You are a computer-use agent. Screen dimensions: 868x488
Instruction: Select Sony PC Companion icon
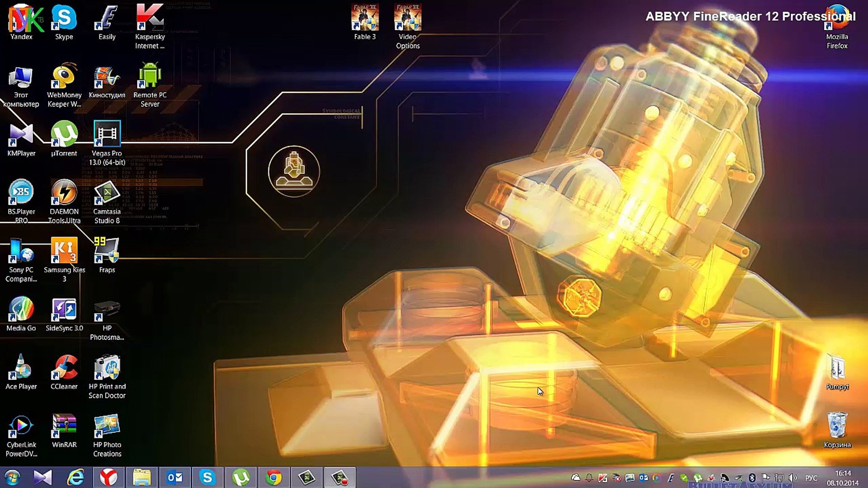(21, 261)
